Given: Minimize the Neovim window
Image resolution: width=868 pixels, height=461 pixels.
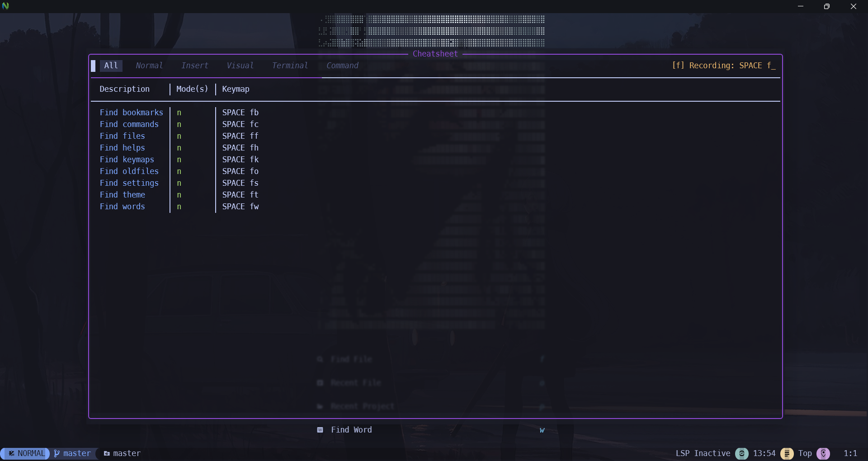Looking at the screenshot, I should [x=801, y=6].
